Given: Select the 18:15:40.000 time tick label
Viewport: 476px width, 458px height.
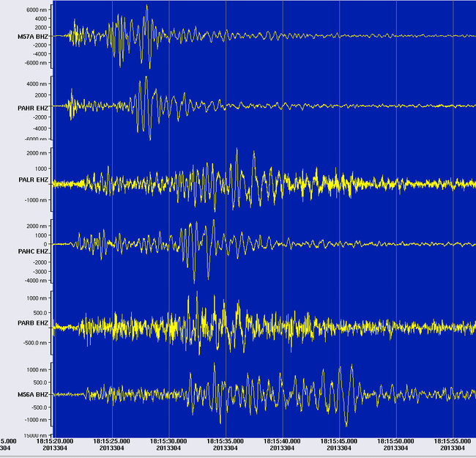Looking at the screenshot, I should pyautogui.click(x=283, y=441).
